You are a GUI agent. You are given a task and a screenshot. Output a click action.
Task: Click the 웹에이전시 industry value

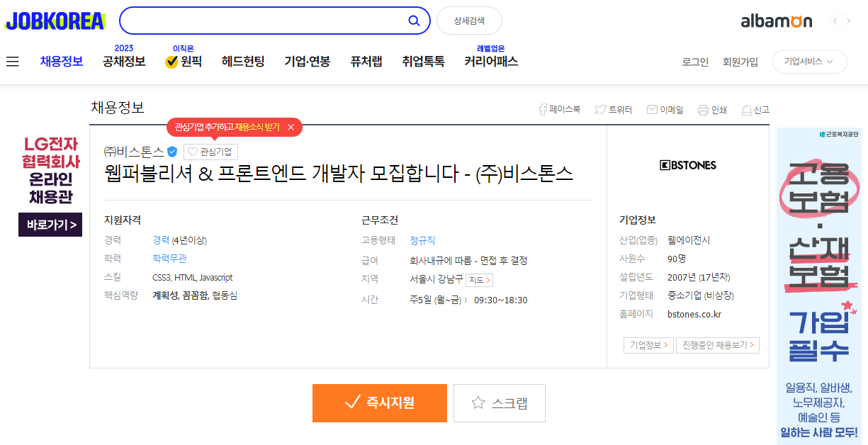pos(689,240)
